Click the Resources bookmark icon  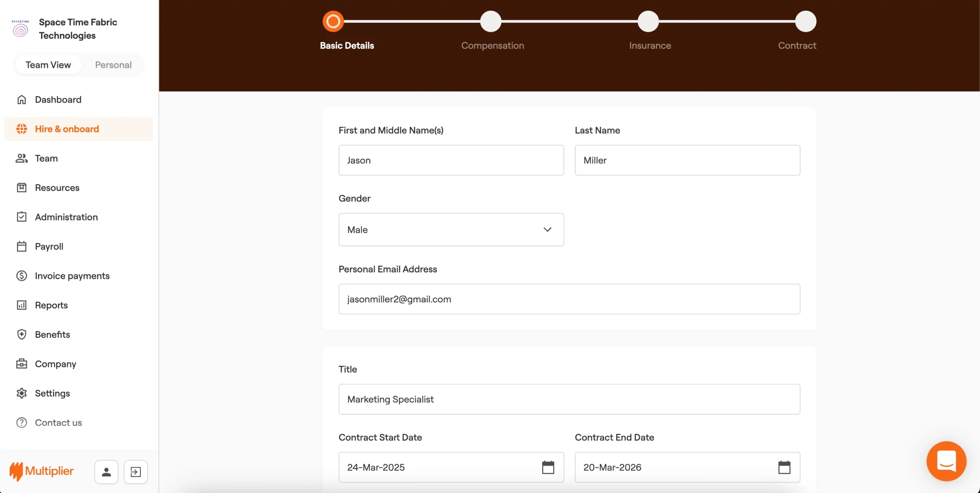point(22,188)
